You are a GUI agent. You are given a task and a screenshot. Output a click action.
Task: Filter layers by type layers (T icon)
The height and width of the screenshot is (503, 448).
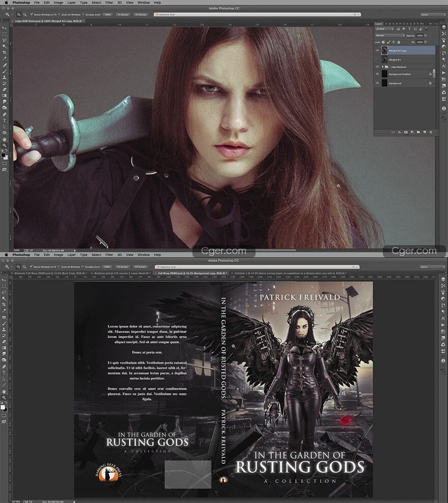(x=409, y=29)
